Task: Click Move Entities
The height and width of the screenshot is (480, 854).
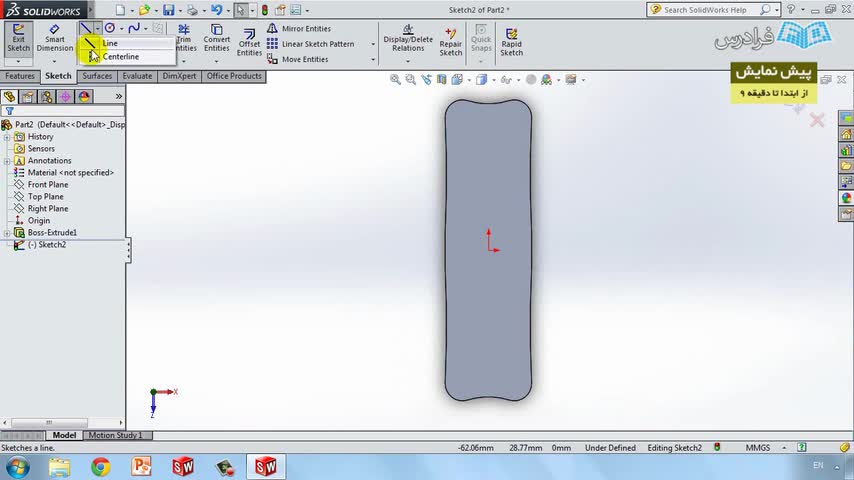Action: 297,59
